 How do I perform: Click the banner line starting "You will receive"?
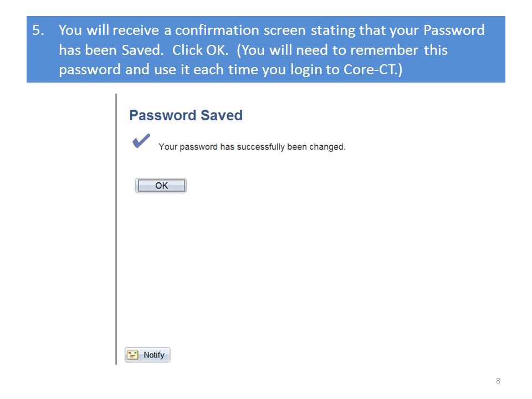[x=272, y=30]
